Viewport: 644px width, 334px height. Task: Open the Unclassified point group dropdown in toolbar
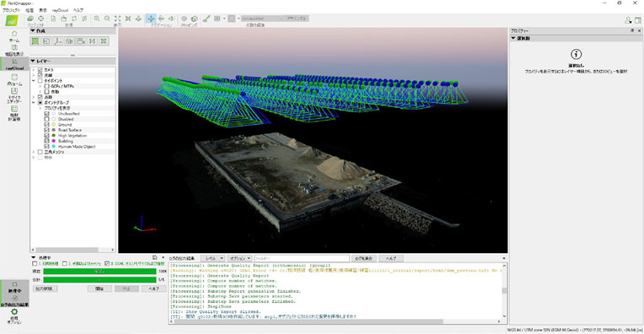pyautogui.click(x=261, y=19)
